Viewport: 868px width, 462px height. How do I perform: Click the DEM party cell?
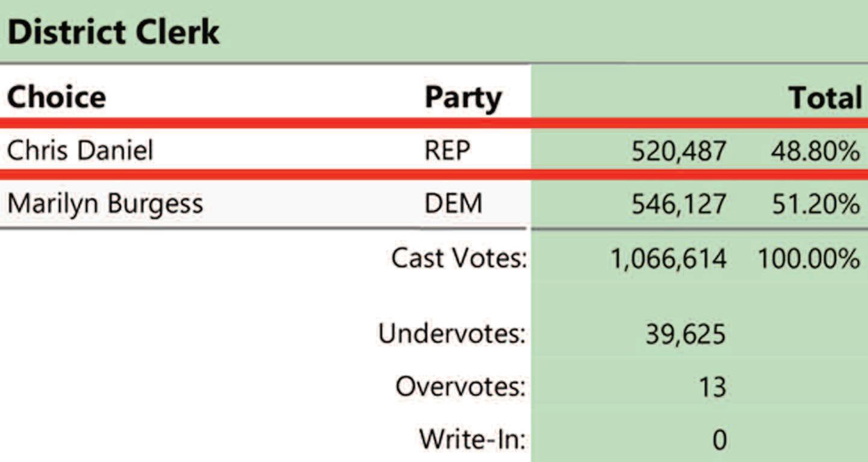click(453, 204)
